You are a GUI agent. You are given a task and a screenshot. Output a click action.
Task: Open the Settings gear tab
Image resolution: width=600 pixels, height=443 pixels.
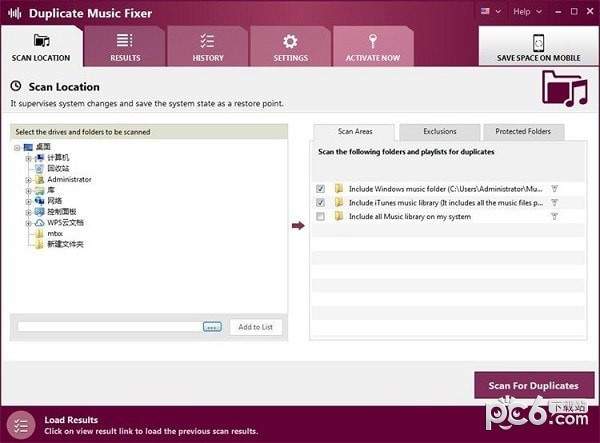[291, 41]
